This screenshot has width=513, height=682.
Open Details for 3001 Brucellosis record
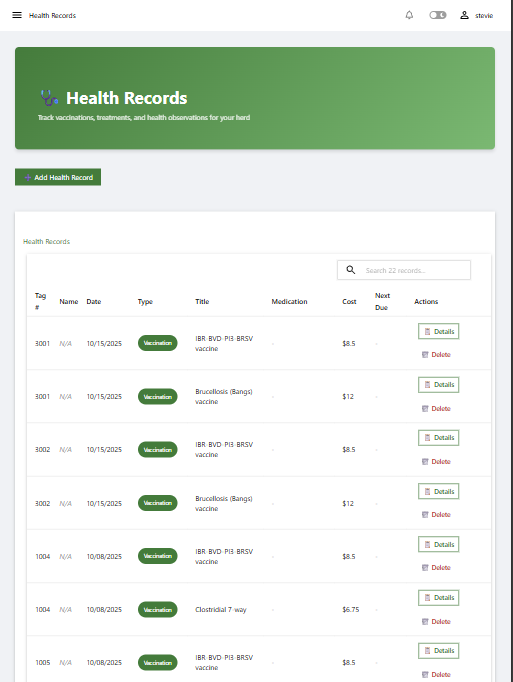(439, 384)
